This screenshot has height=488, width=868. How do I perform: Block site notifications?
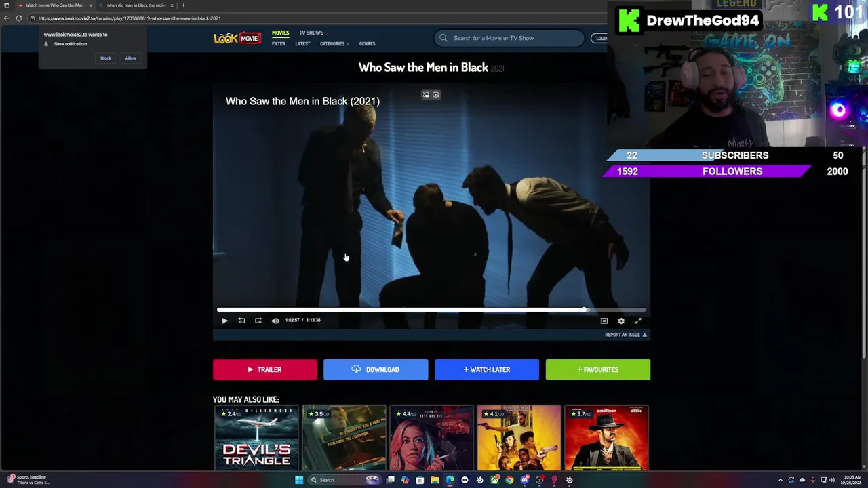tap(106, 58)
